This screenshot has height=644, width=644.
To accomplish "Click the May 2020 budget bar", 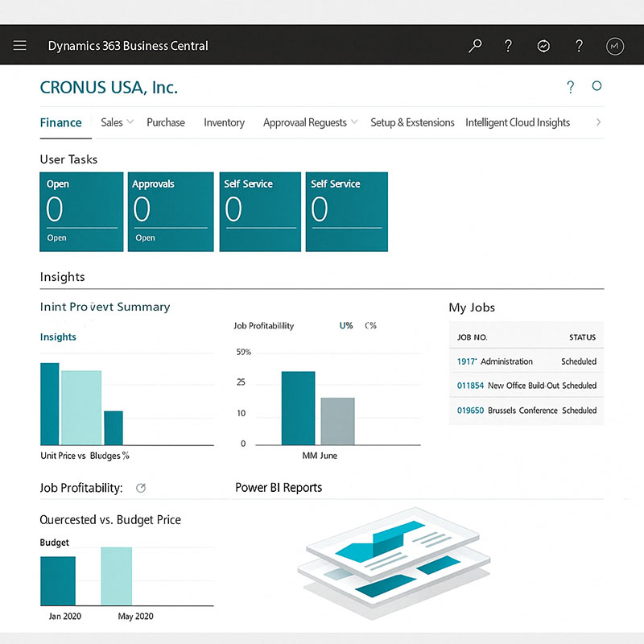I will pyautogui.click(x=117, y=576).
